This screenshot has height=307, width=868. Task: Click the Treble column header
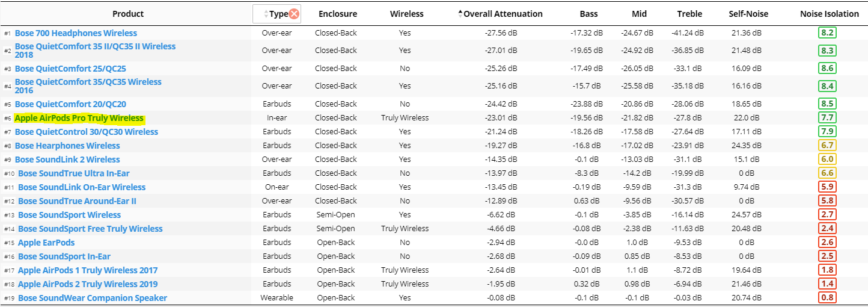click(x=689, y=14)
